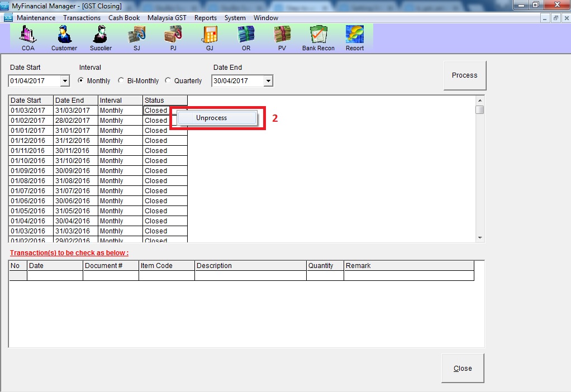Viewport: 571px width, 392px height.
Task: Choose the Quarterly interval radio button
Action: pos(168,81)
